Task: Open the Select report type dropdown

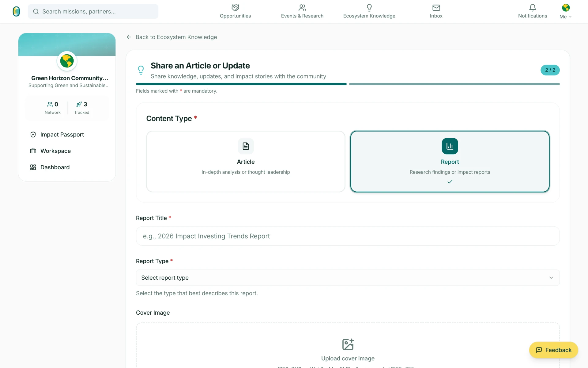Action: pos(348,278)
